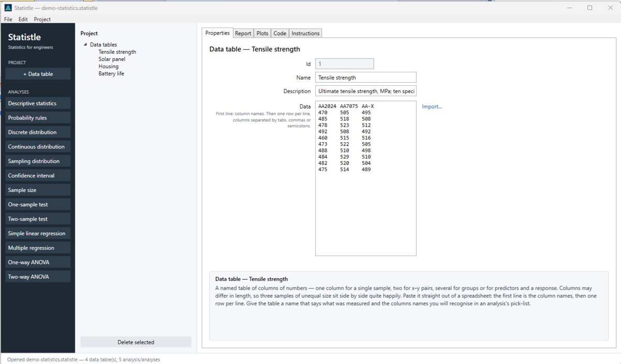Click the Statistle sidebar title
The height and width of the screenshot is (364, 621).
coord(24,37)
